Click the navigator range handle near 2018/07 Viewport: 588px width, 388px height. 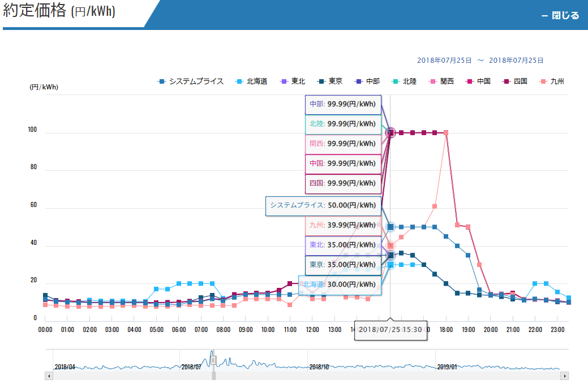pyautogui.click(x=213, y=360)
